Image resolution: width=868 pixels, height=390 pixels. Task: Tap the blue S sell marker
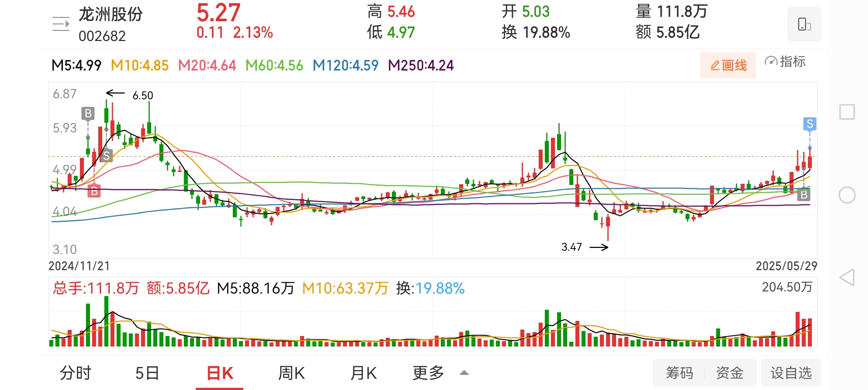(x=810, y=124)
